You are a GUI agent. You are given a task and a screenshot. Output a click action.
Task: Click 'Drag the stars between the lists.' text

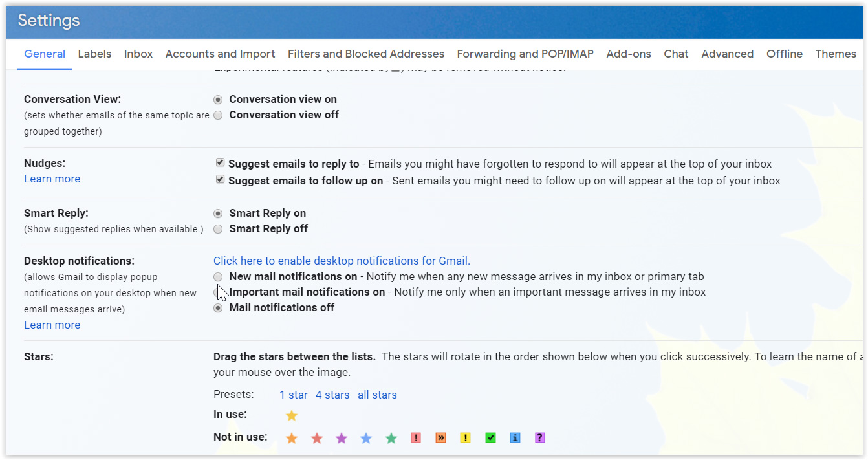(x=294, y=357)
